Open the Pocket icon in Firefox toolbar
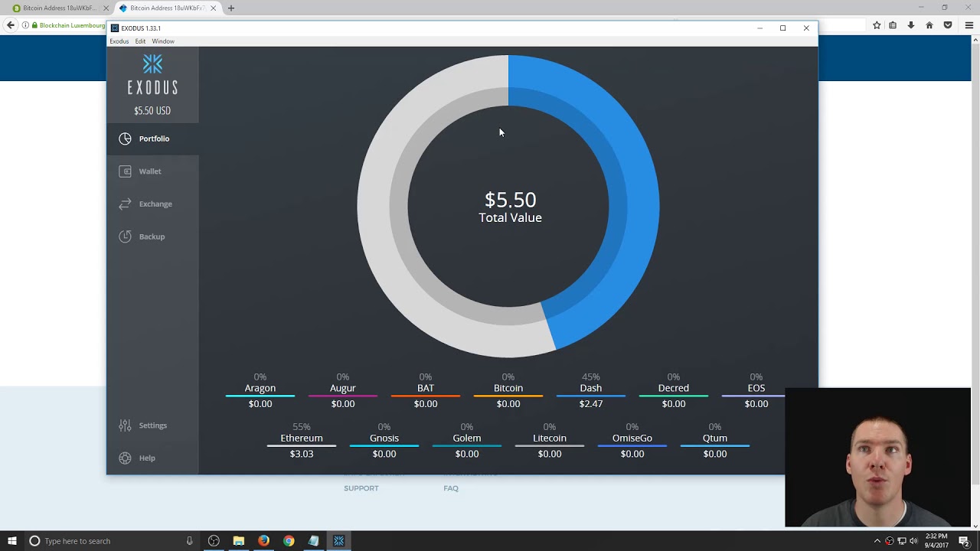This screenshot has width=980, height=551. [x=948, y=25]
